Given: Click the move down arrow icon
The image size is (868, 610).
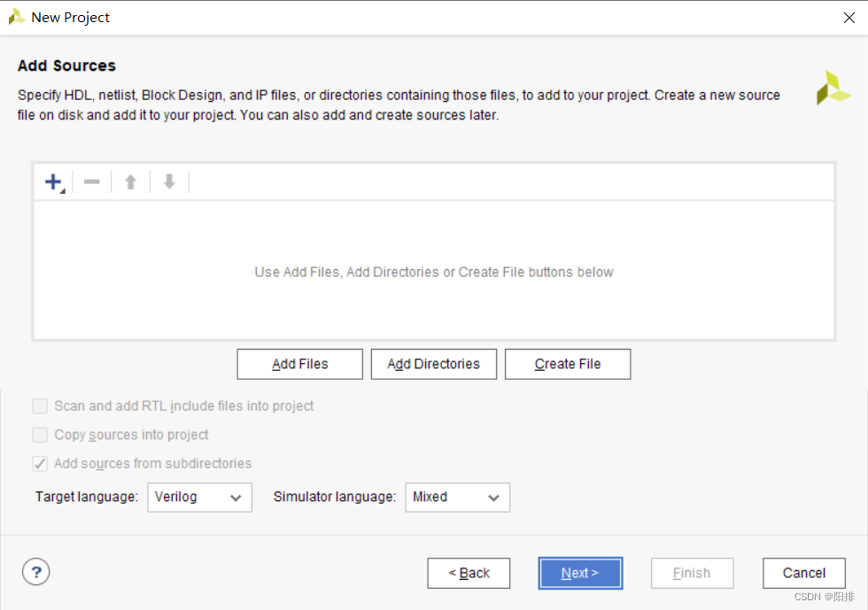Looking at the screenshot, I should [x=169, y=181].
